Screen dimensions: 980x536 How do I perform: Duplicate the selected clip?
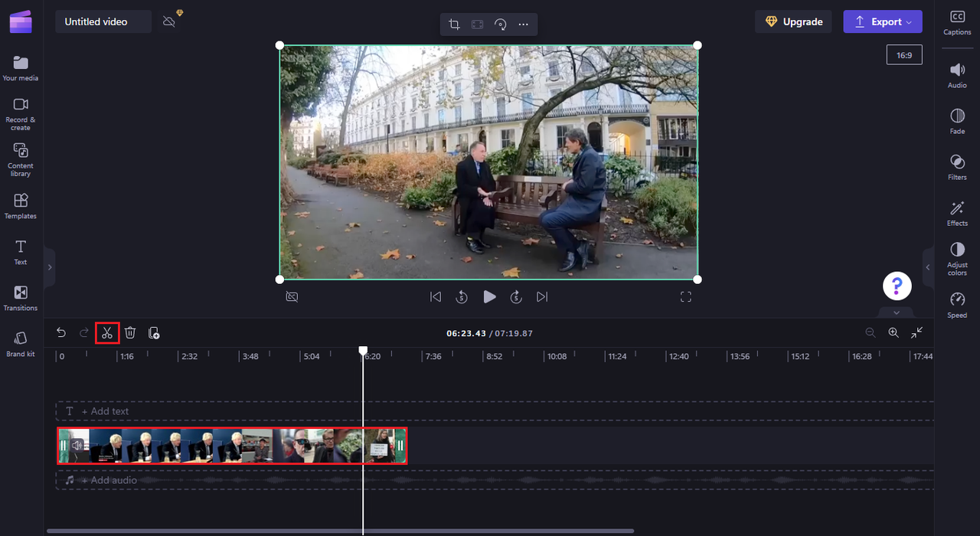pyautogui.click(x=154, y=332)
